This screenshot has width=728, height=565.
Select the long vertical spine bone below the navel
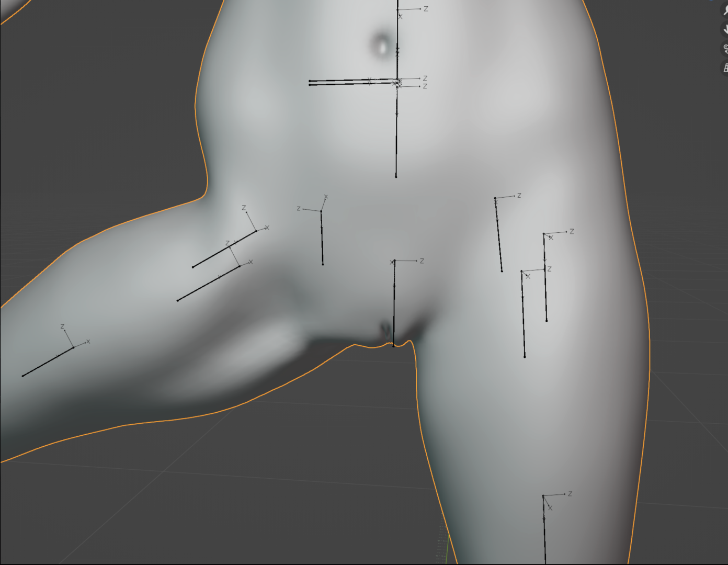pos(396,132)
